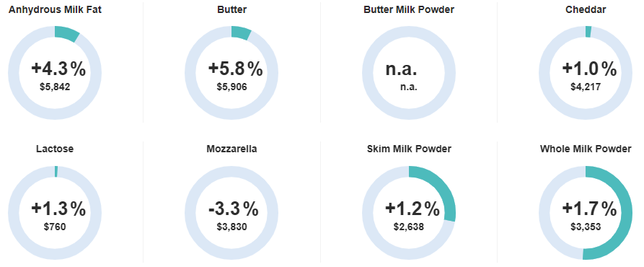Click the $5,842 price under Anhydrous Milk Fat
Screen dimensions: 644x267
55,87
